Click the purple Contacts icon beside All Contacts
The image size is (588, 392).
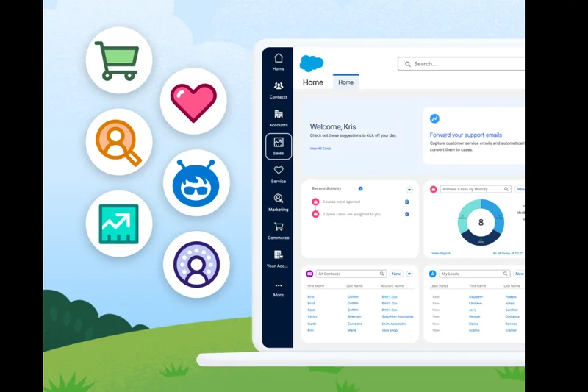(309, 274)
